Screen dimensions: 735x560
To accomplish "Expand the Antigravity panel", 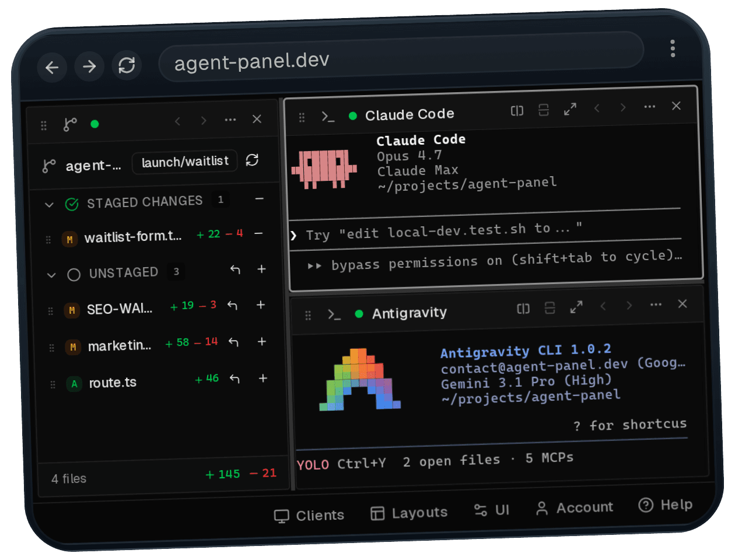I will (576, 307).
